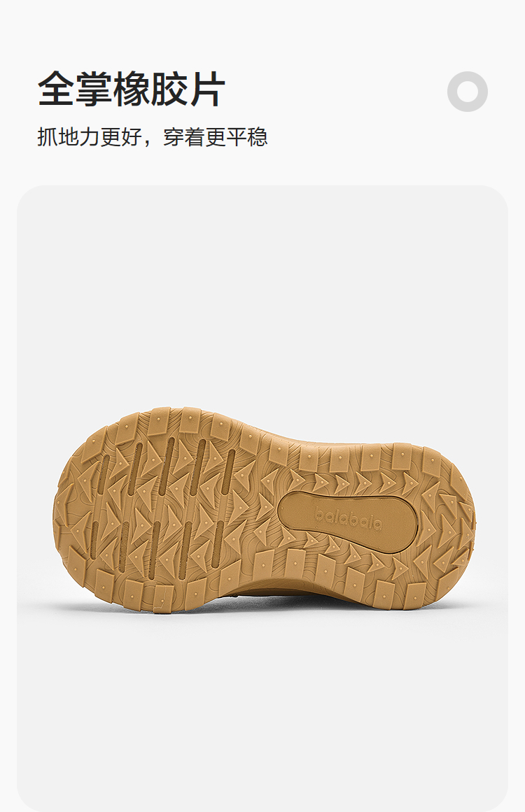Viewport: 525px width, 812px height.
Task: Click the white center of the ring icon
Action: pos(467,91)
